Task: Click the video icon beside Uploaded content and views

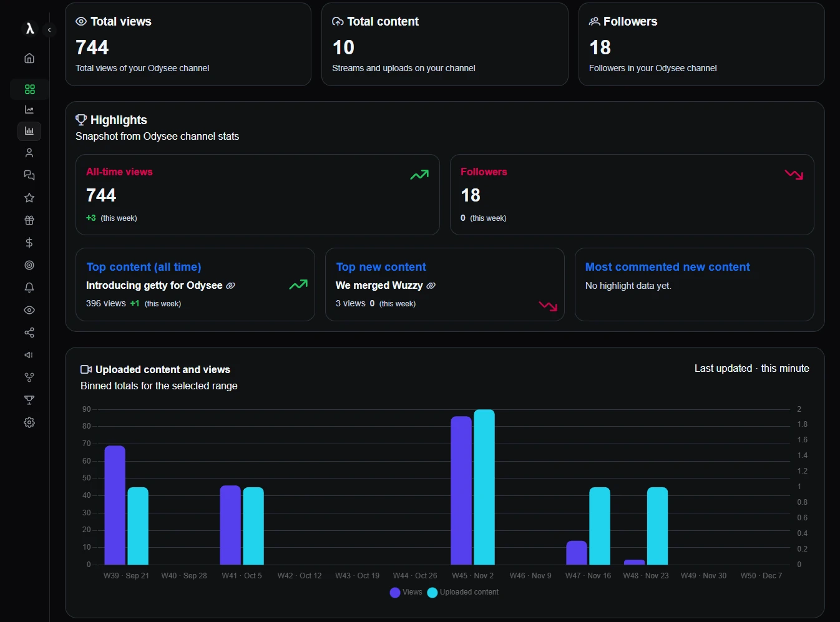Action: coord(86,369)
